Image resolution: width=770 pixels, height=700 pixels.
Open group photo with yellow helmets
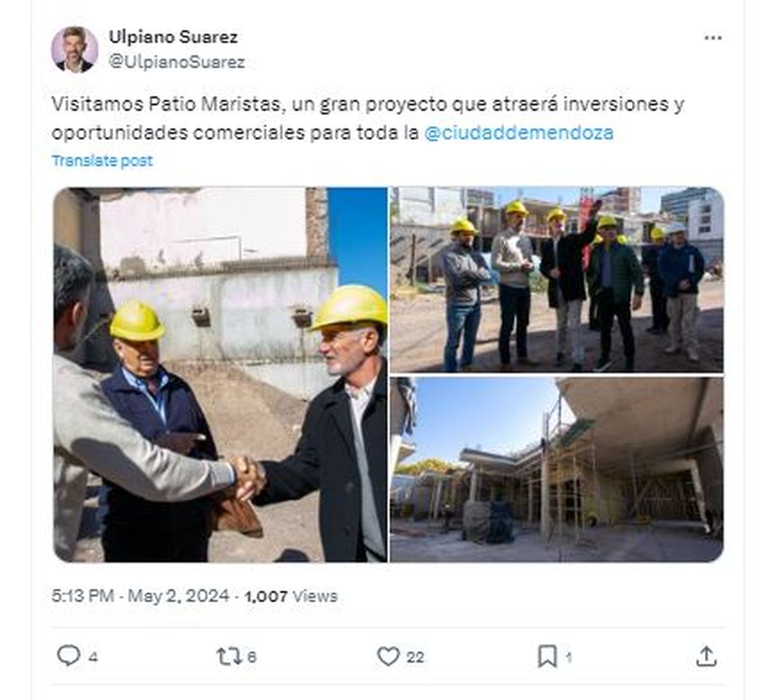coord(557,280)
